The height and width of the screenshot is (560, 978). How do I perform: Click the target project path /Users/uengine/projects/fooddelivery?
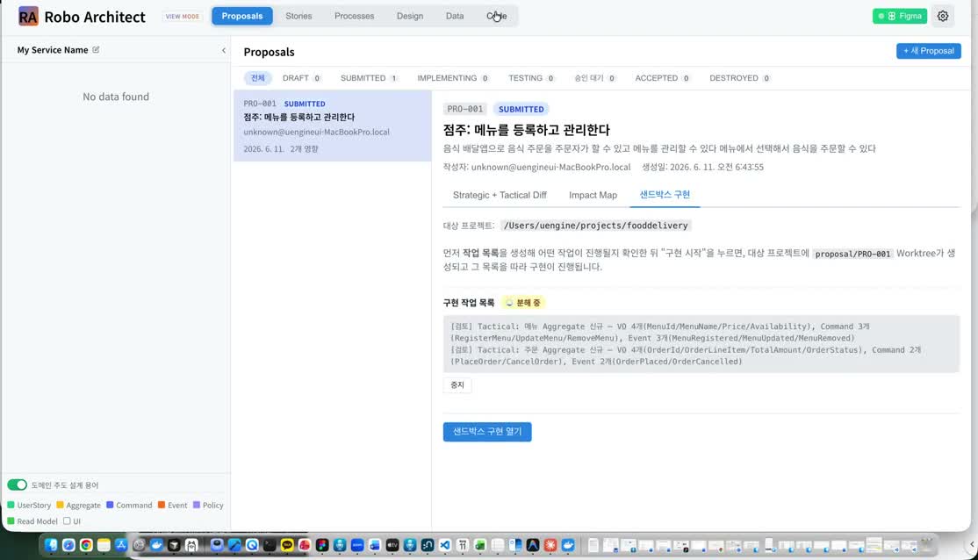pyautogui.click(x=595, y=226)
